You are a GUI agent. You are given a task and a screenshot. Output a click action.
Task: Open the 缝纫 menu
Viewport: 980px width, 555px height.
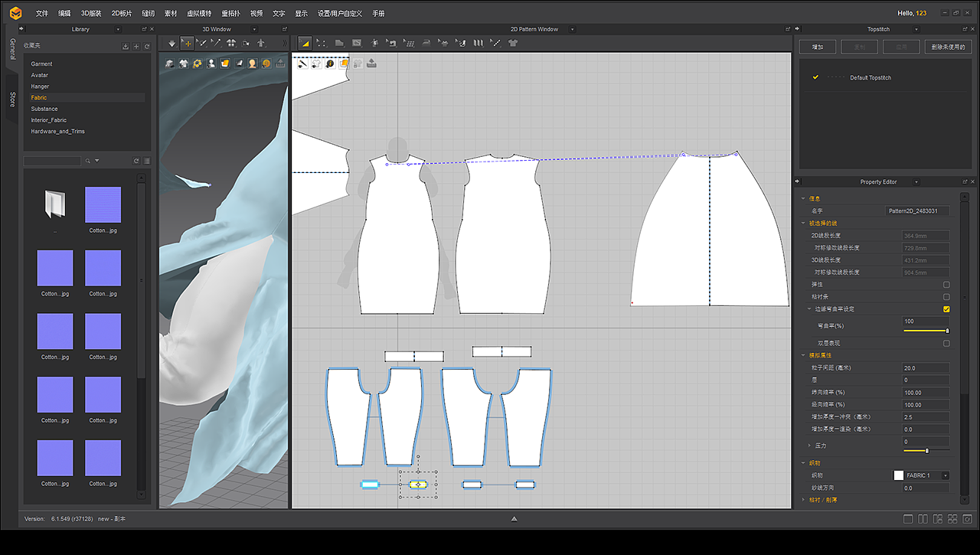(x=148, y=14)
